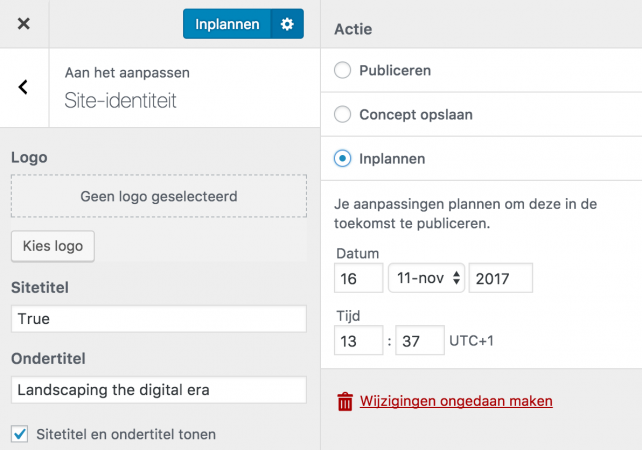Click the Site-identiteit section heading
This screenshot has height=450, width=642.
[x=120, y=100]
